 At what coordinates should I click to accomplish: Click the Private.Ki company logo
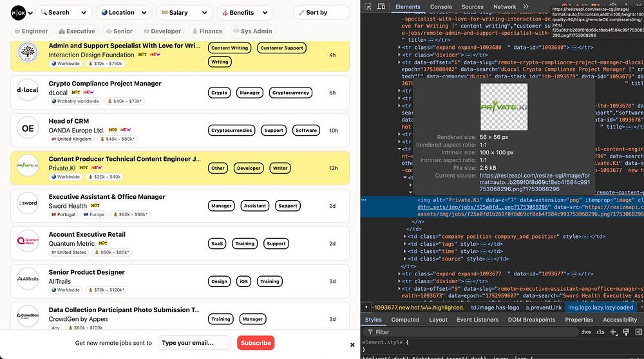click(28, 166)
